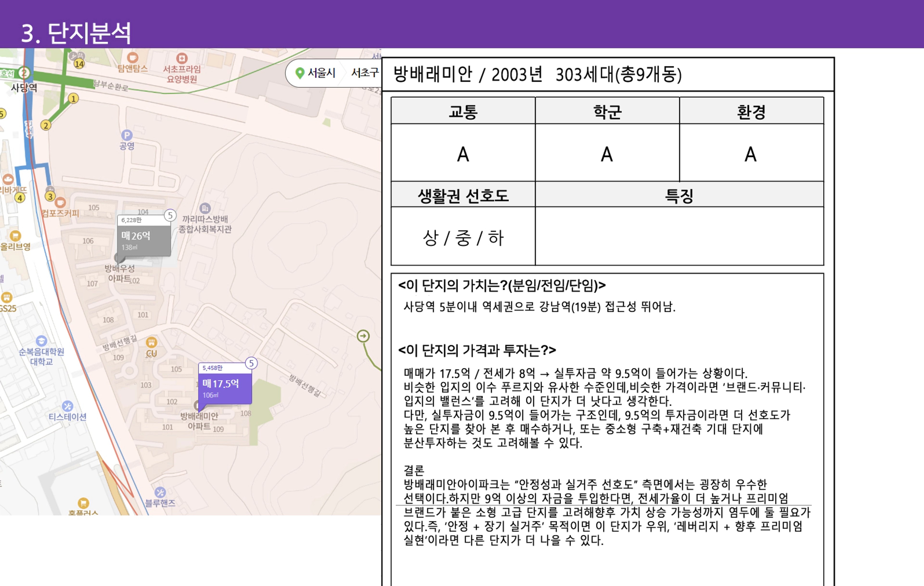924x586 pixels.
Task: Click the empty 특징 text cell
Action: pos(679,236)
